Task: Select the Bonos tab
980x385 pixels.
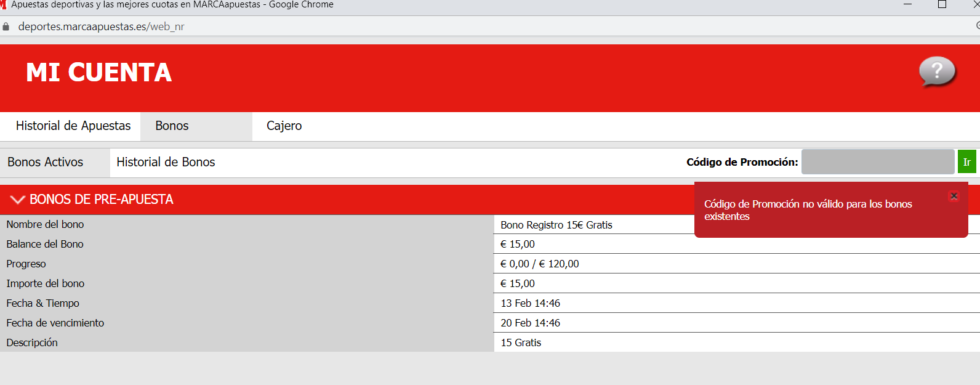Action: tap(196, 126)
